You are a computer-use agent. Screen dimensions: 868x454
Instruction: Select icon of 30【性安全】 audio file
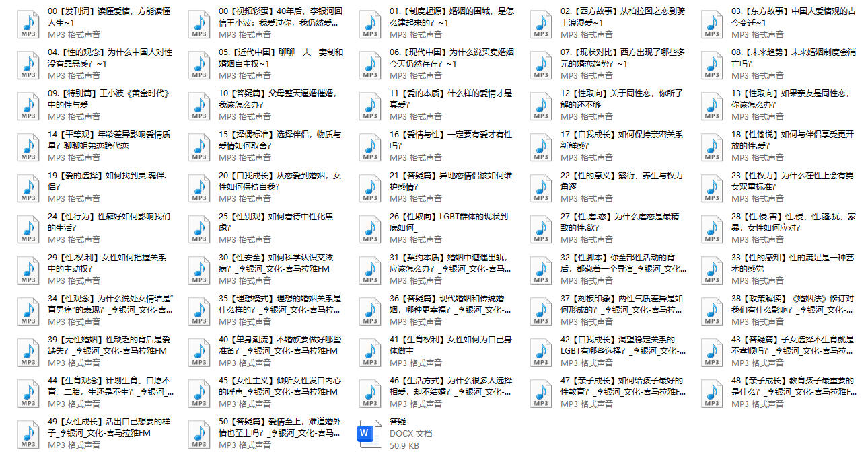[199, 270]
